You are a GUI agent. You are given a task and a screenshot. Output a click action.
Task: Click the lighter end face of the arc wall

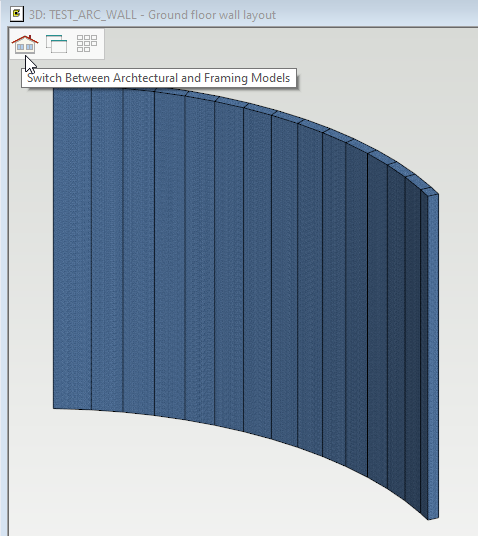433,357
